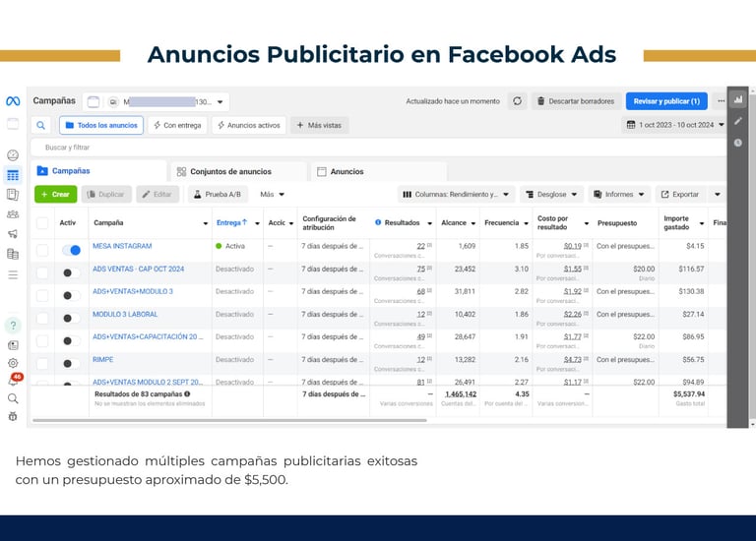Image resolution: width=756 pixels, height=541 pixels.
Task: Check the select-all campaigns header checkbox
Action: [x=42, y=223]
